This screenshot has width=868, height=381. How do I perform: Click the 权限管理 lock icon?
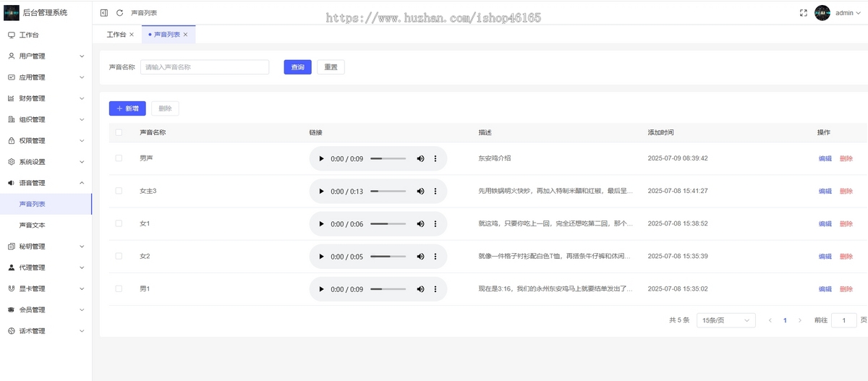click(x=11, y=141)
